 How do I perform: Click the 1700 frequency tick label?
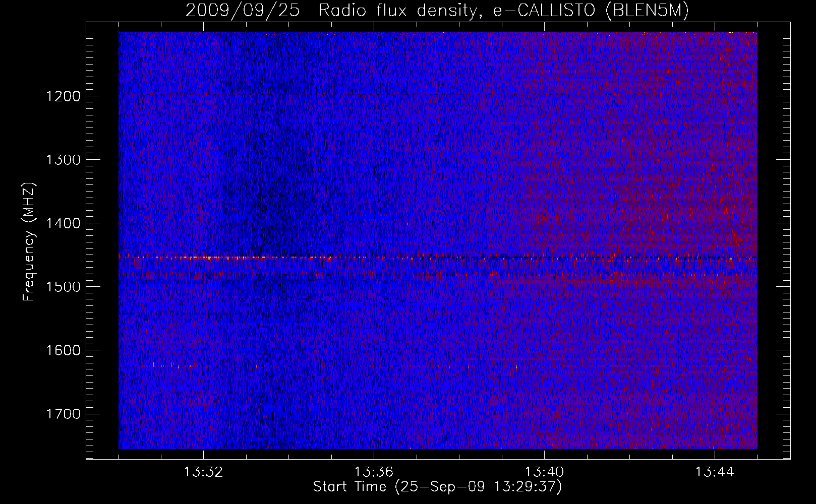[x=63, y=414]
